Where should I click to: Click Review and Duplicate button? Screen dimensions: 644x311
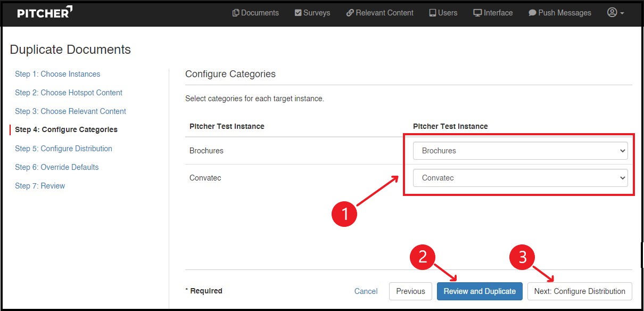[x=480, y=291]
